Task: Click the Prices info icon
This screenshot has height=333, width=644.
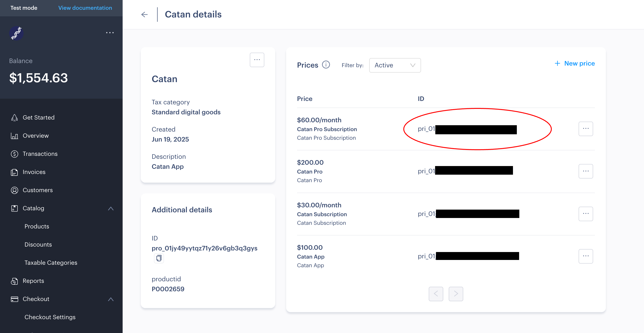Action: [x=326, y=65]
